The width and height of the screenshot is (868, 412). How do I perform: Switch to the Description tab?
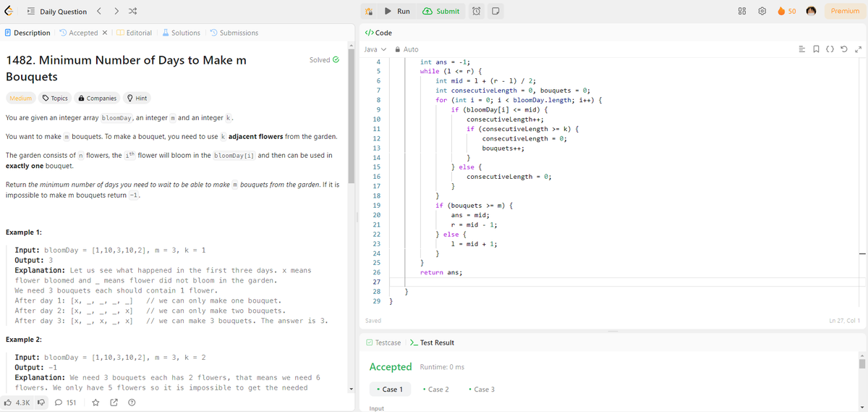pos(27,33)
